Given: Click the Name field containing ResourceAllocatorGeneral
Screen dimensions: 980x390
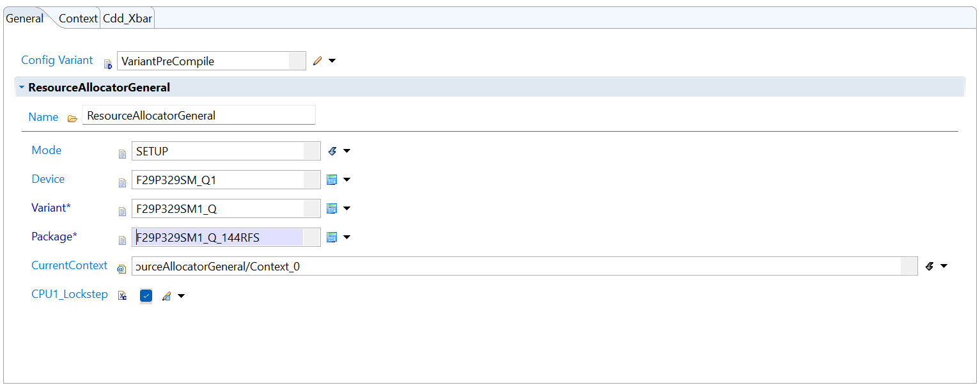Looking at the screenshot, I should [x=199, y=116].
